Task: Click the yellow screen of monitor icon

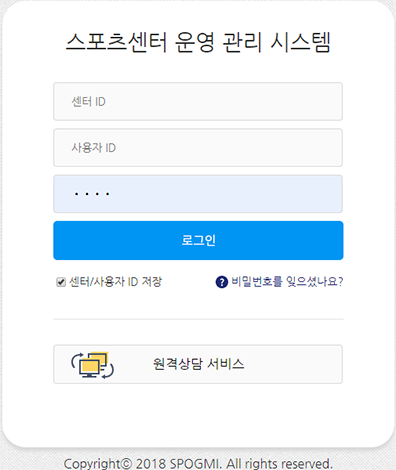Action: point(90,366)
